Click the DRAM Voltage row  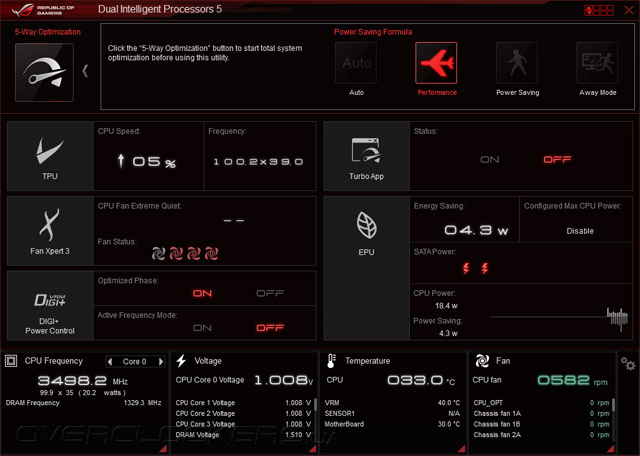(x=243, y=435)
